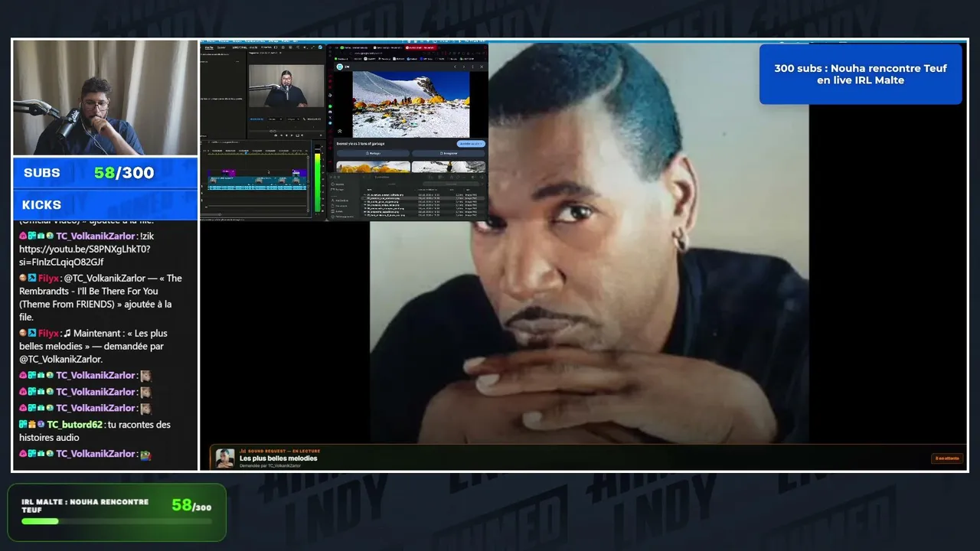This screenshot has width=980, height=551.
Task: Close the Everest image viewer panel
Action: (482, 67)
